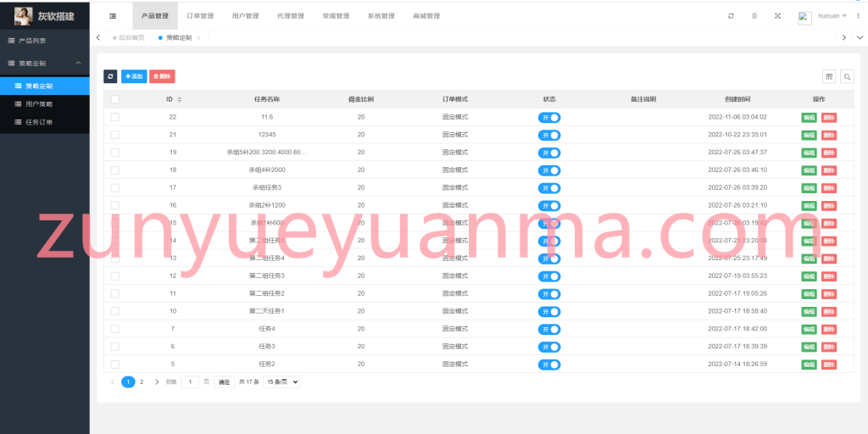Image resolution: width=868 pixels, height=434 pixels.
Task: Click 编辑 for the row with ID 22
Action: coord(809,117)
